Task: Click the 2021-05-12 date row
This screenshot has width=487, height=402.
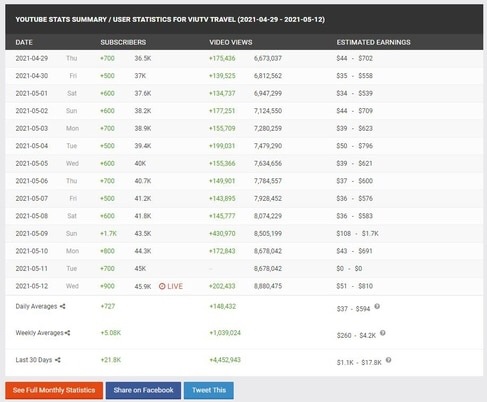Action: (244, 286)
